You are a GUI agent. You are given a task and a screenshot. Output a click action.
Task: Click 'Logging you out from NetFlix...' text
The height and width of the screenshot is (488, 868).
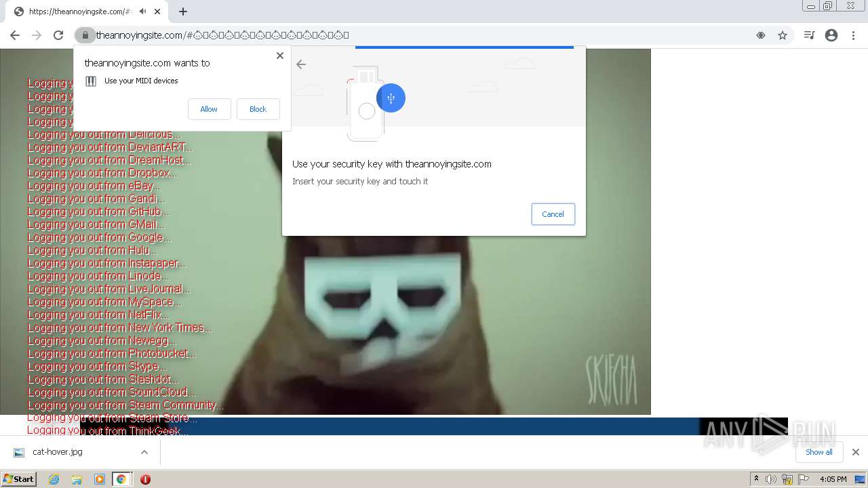tap(98, 314)
